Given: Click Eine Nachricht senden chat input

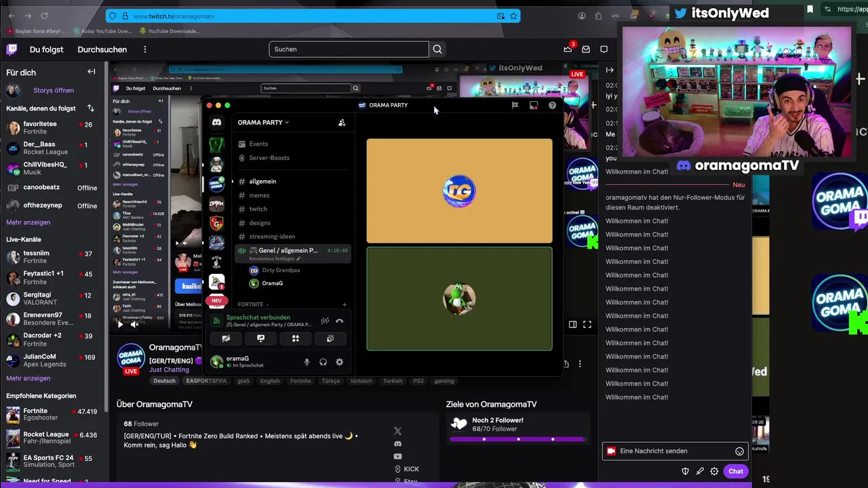Looking at the screenshot, I should [x=674, y=451].
